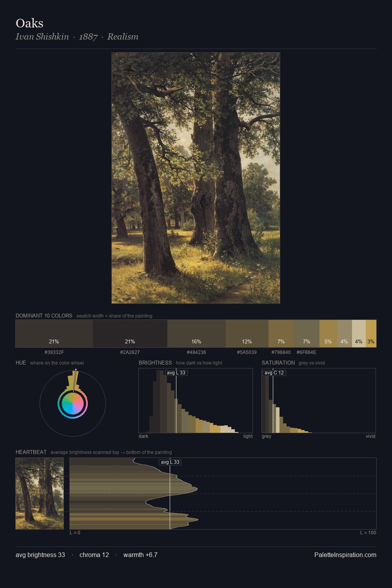Click the 'vivid' saturation axis label
The height and width of the screenshot is (588, 392).
[370, 436]
